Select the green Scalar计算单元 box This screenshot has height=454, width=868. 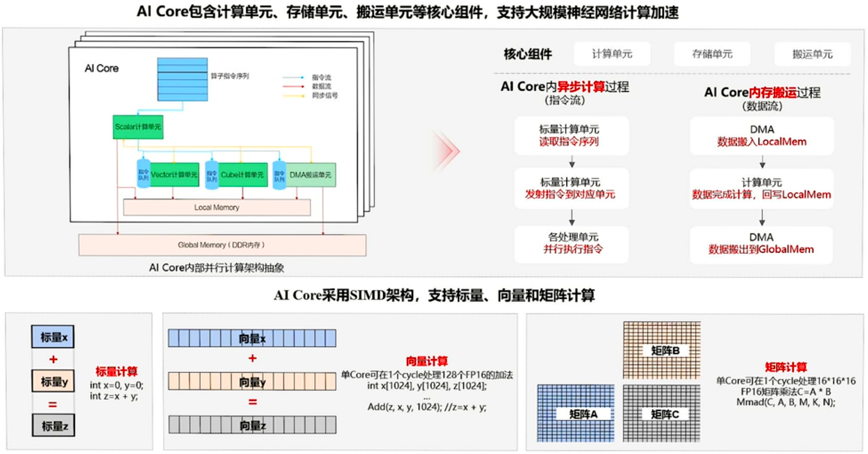(x=138, y=127)
